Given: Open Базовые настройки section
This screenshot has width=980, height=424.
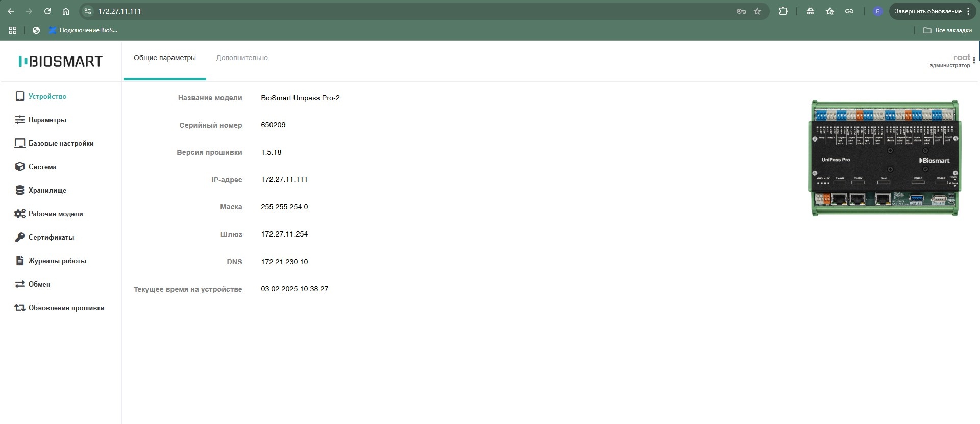Looking at the screenshot, I should [61, 143].
